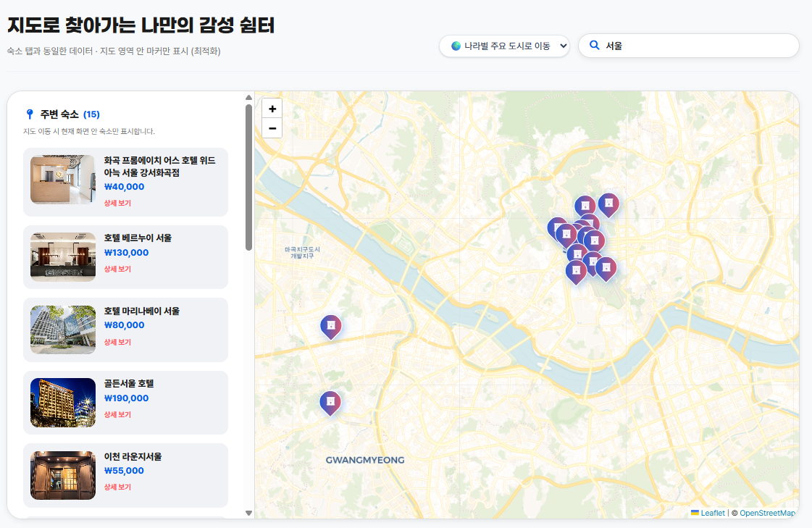Click the ₩190,000 price

coord(126,398)
